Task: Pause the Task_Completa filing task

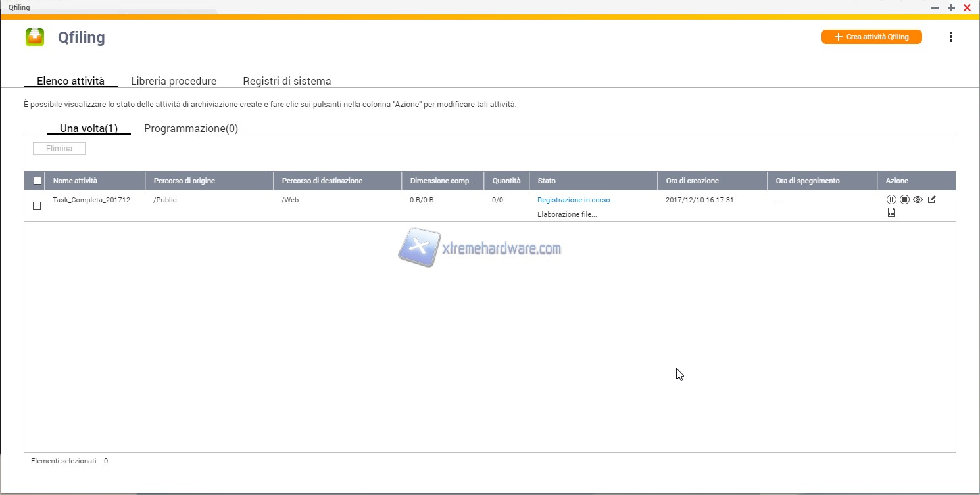Action: coord(891,200)
